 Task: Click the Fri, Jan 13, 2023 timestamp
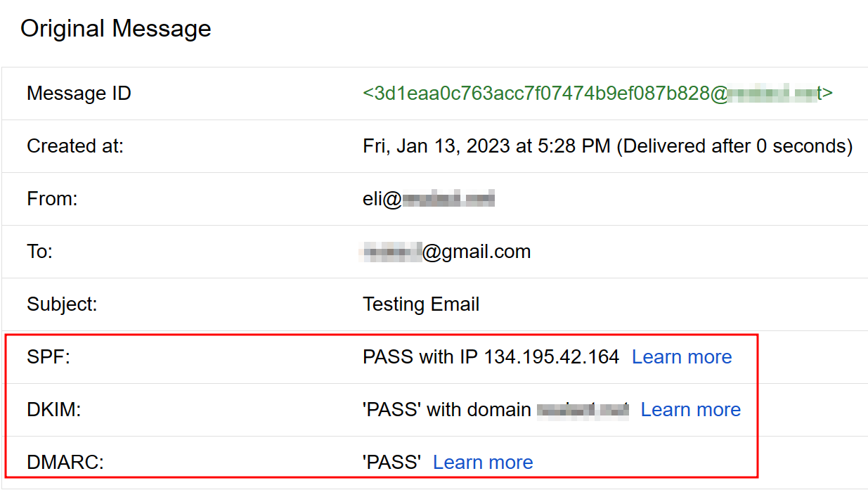(x=607, y=146)
